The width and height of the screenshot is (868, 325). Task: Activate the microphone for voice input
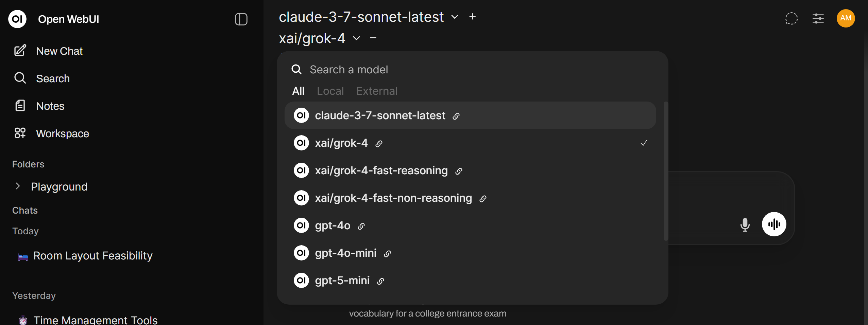coord(745,224)
